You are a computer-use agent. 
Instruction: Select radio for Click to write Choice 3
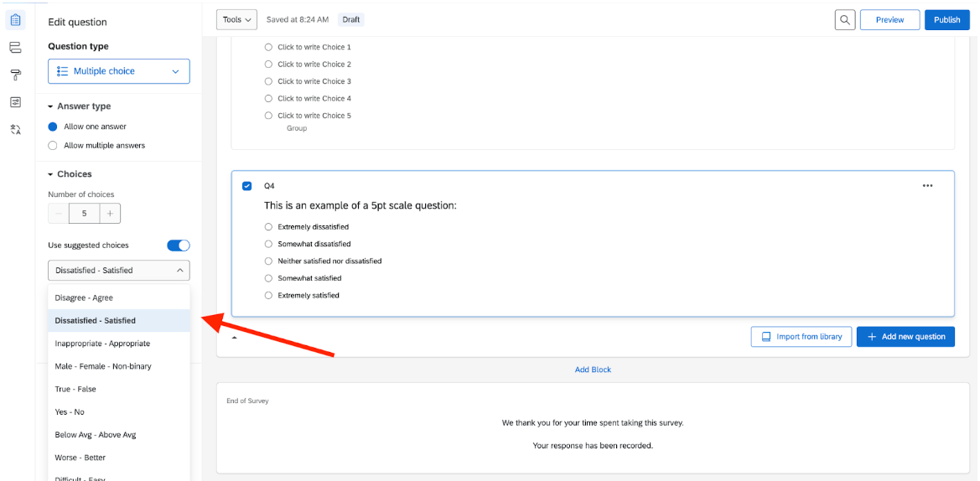pos(269,81)
